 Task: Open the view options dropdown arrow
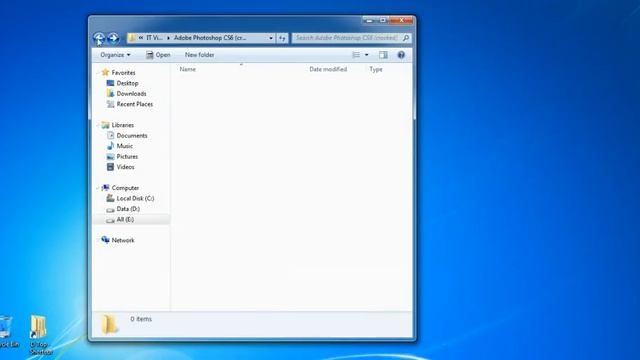pos(367,55)
